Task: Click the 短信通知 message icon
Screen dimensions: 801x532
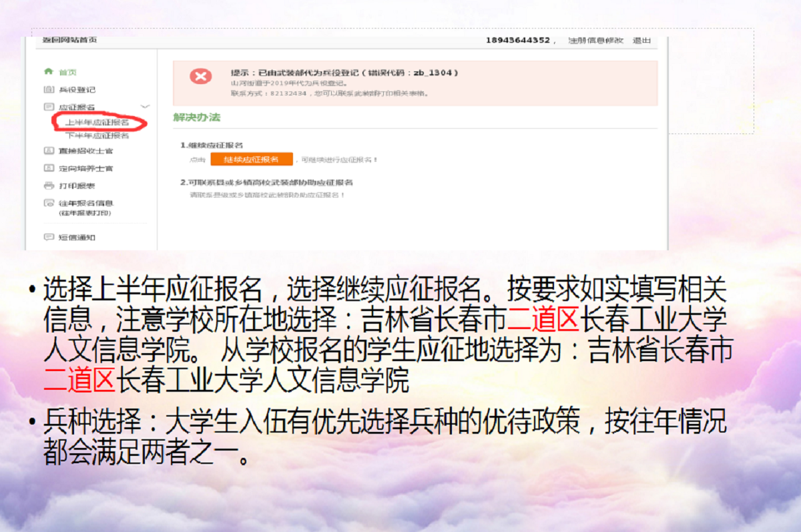Action: (x=48, y=237)
